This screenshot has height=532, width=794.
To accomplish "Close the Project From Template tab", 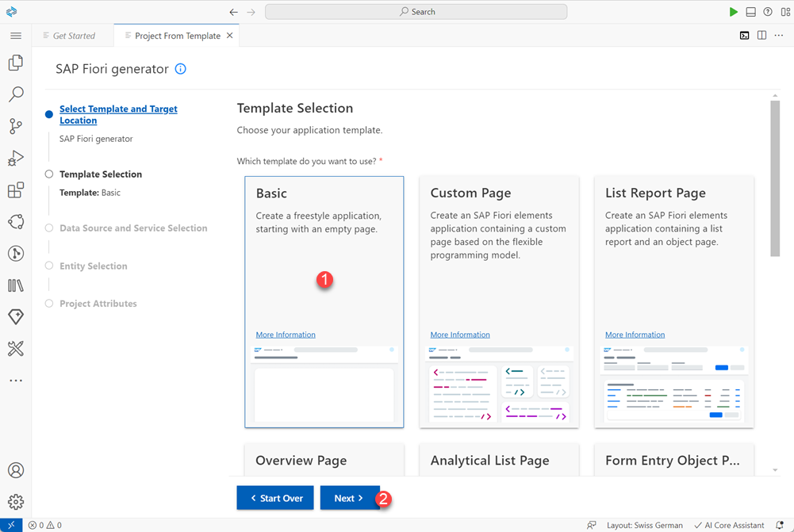I will (229, 36).
